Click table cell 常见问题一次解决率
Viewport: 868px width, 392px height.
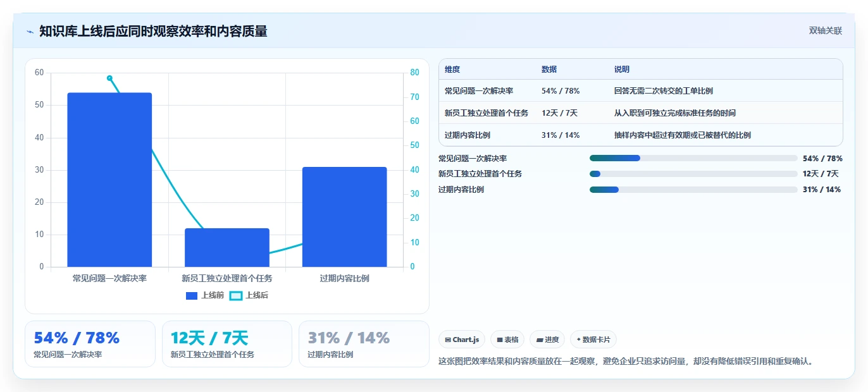[479, 91]
